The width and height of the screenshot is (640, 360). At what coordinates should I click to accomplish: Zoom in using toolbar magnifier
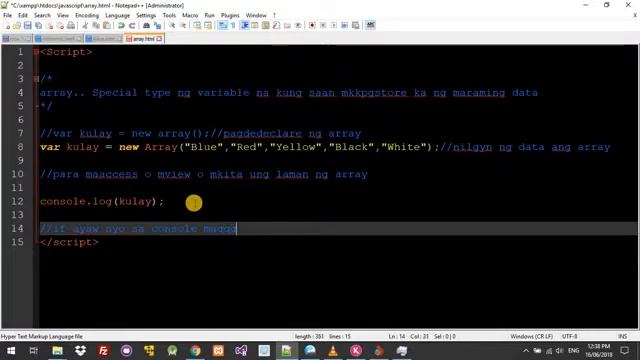tap(172, 25)
